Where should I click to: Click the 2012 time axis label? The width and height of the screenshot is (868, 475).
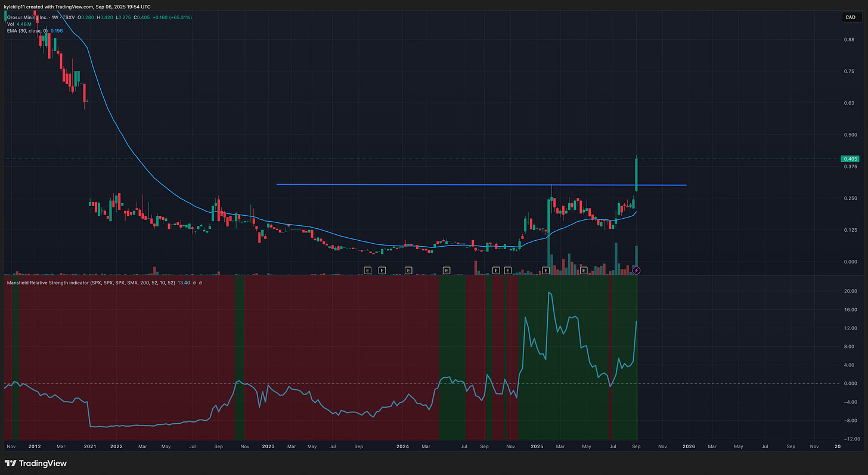[35, 446]
